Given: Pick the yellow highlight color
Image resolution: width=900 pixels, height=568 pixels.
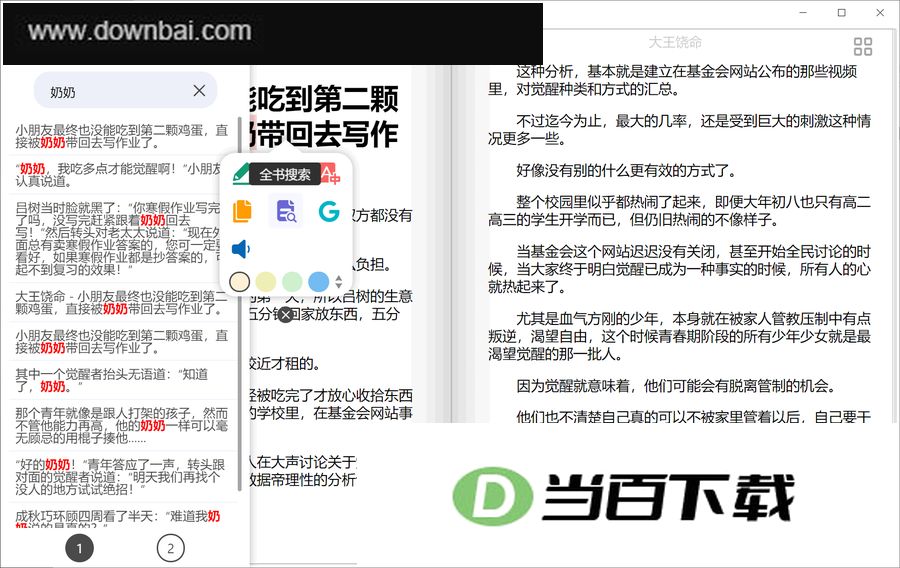Looking at the screenshot, I should (266, 282).
